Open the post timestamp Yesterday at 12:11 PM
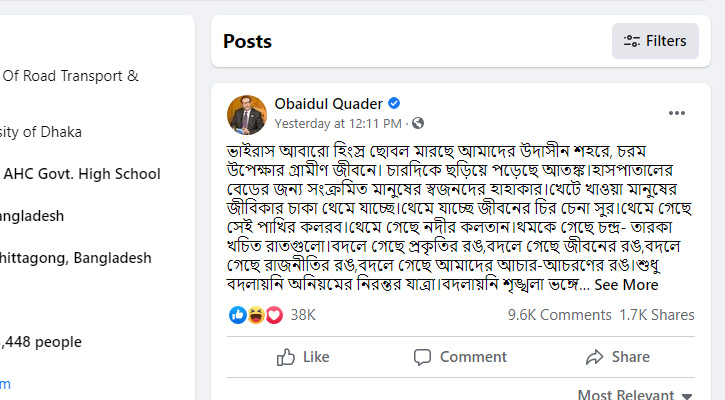The image size is (725, 400). point(339,124)
